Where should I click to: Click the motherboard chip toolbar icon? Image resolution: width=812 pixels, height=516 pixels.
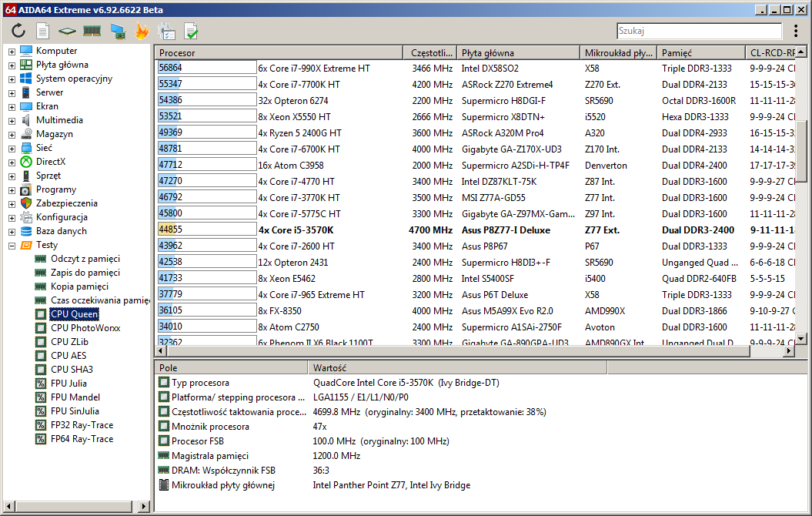tap(67, 31)
